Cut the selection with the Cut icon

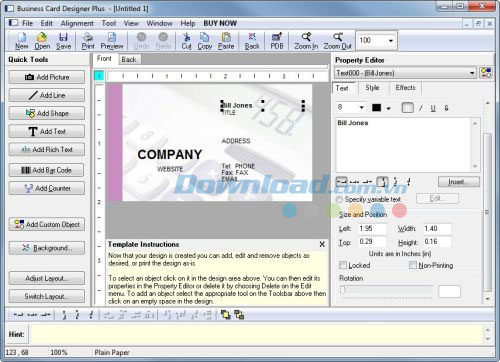[186, 41]
